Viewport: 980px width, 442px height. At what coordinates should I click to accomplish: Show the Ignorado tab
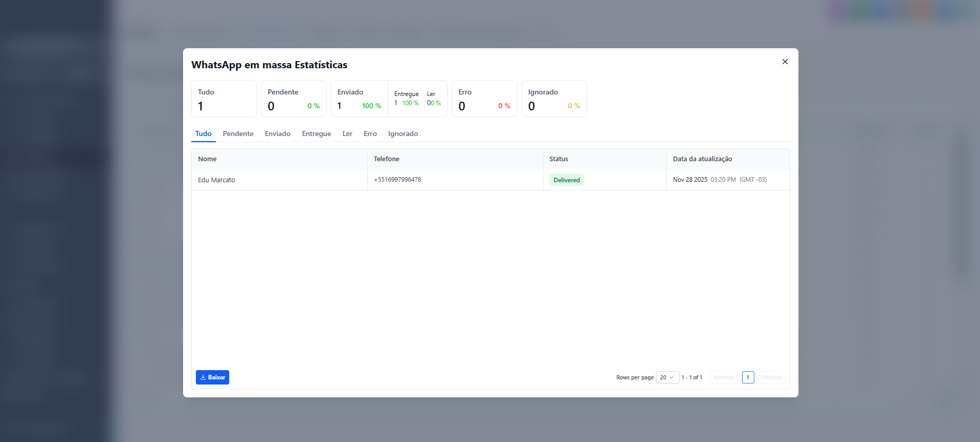[403, 133]
